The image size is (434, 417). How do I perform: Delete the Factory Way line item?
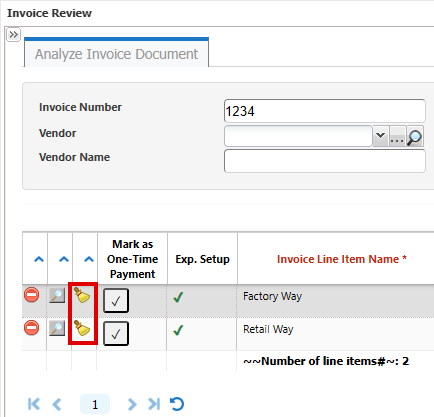coord(32,295)
